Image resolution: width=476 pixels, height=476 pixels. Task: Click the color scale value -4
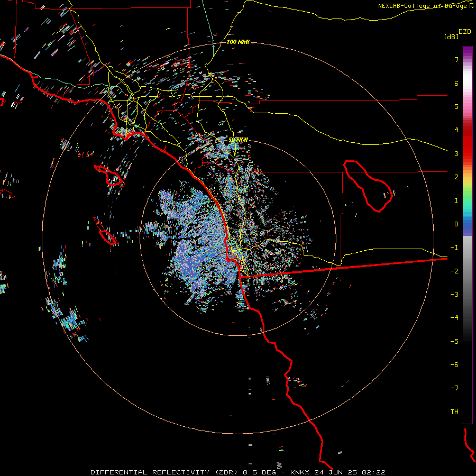click(454, 318)
